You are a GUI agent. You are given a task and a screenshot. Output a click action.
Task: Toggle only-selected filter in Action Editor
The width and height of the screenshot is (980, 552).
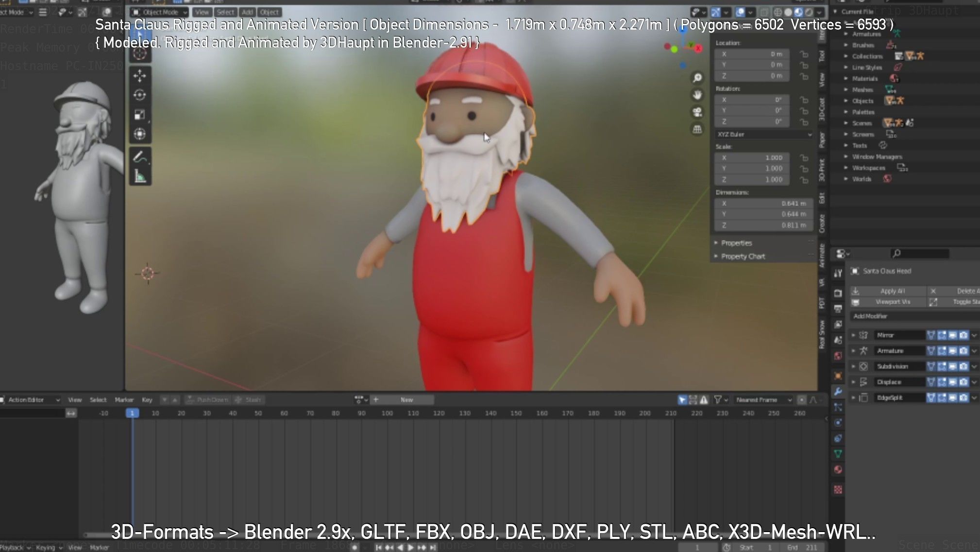[682, 400]
